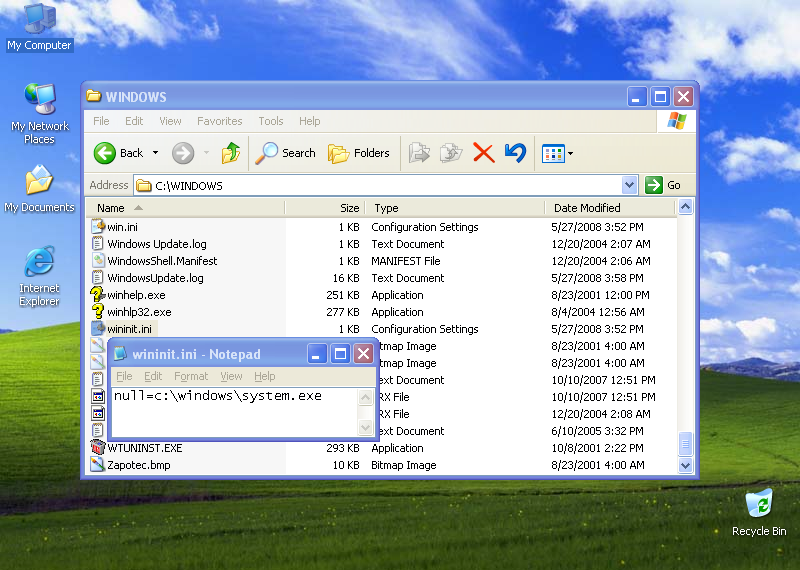Click Notepad scrollbar up arrow
Screen dimensions: 800x570
point(366,397)
